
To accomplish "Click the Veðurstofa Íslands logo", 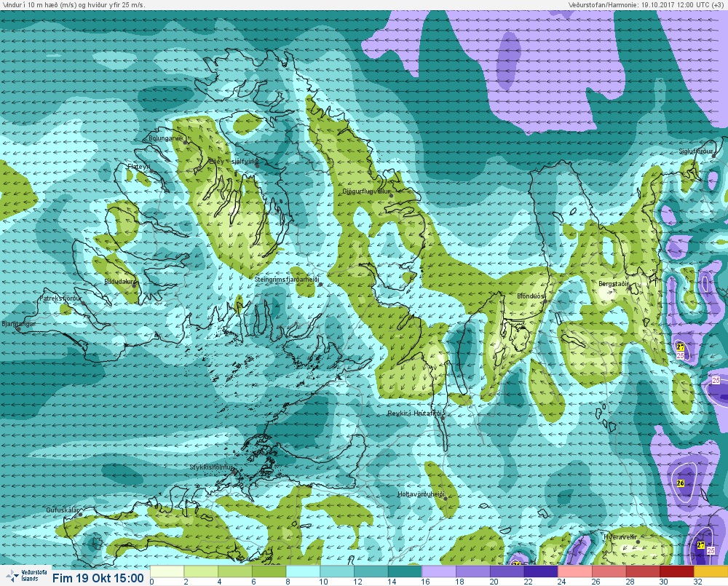I will (27, 576).
